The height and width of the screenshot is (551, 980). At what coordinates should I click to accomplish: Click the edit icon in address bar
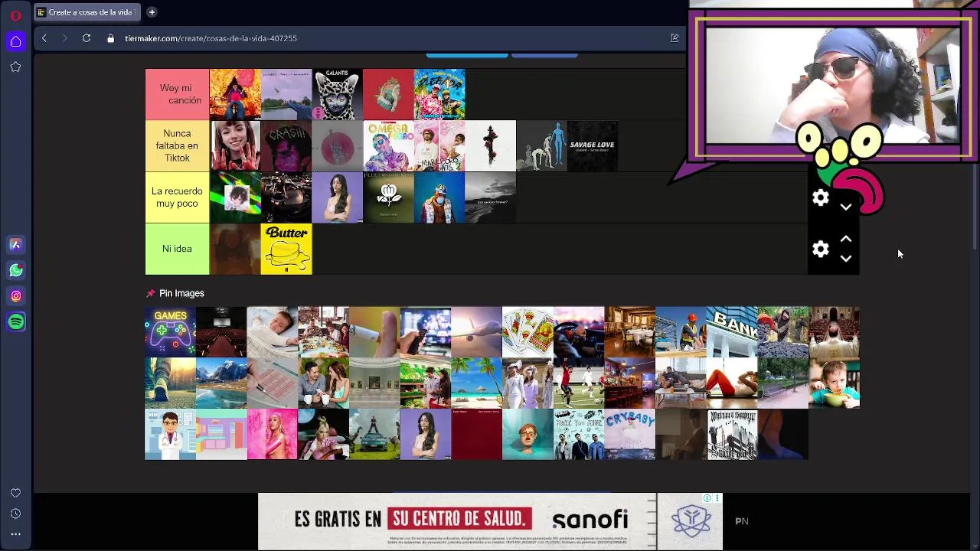675,38
